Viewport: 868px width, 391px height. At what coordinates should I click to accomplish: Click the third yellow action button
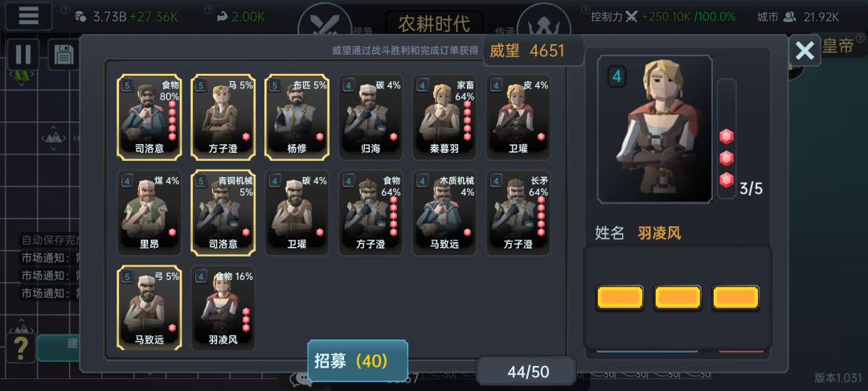(x=735, y=298)
